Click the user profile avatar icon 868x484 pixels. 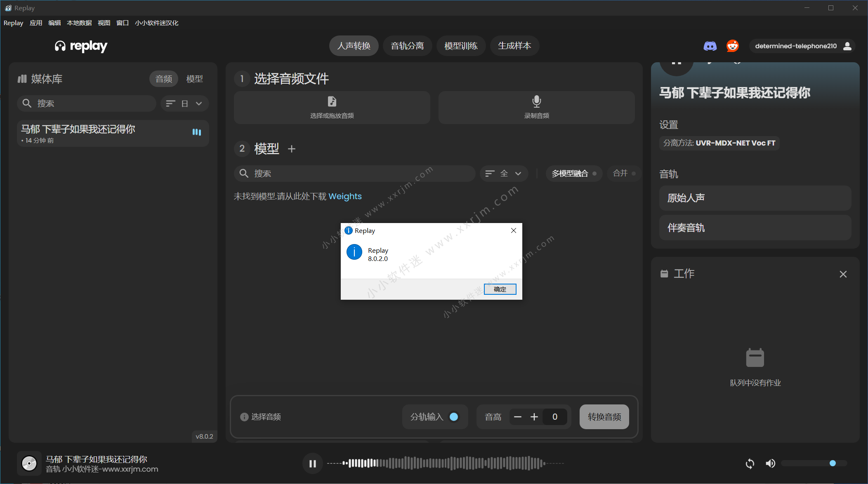click(x=847, y=46)
